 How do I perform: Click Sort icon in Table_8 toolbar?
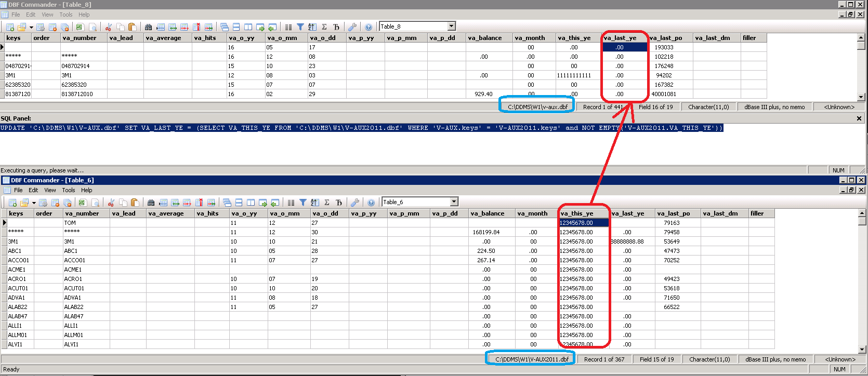[x=312, y=27]
